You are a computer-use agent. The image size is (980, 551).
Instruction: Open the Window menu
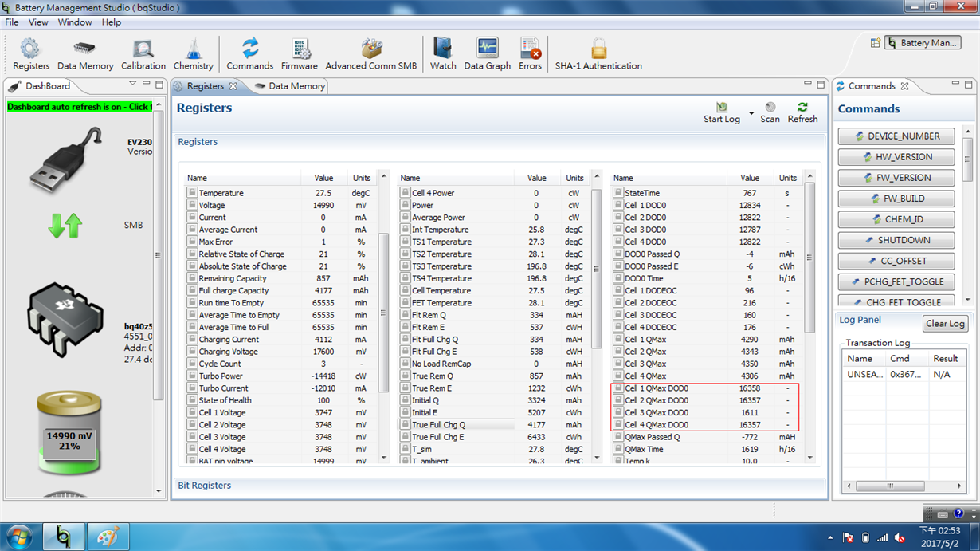[75, 22]
